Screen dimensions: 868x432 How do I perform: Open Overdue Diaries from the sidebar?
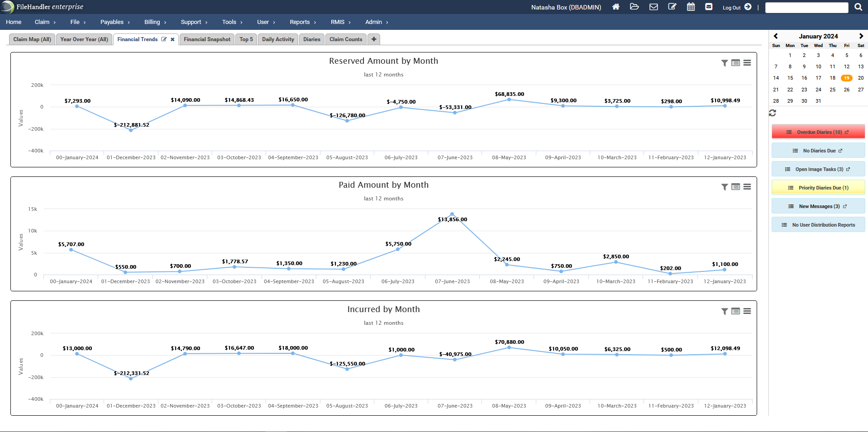(818, 132)
